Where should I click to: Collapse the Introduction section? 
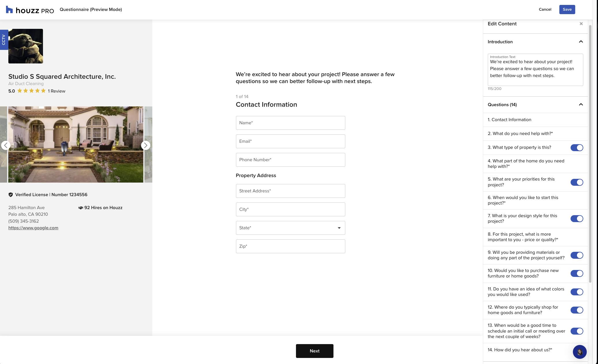(580, 42)
